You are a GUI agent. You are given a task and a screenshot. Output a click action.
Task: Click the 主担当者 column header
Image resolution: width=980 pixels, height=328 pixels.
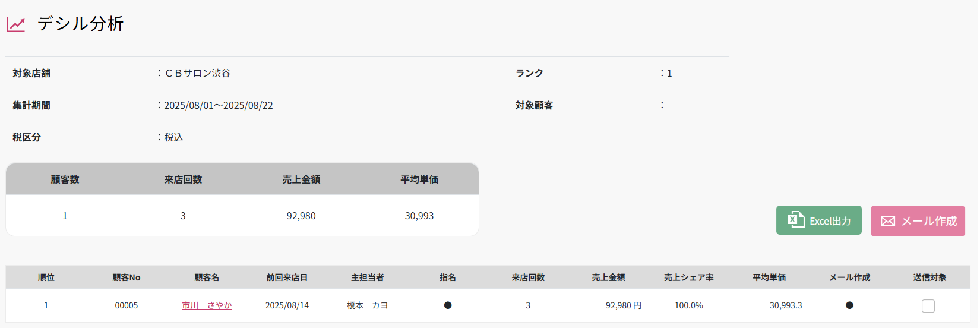[x=368, y=277]
